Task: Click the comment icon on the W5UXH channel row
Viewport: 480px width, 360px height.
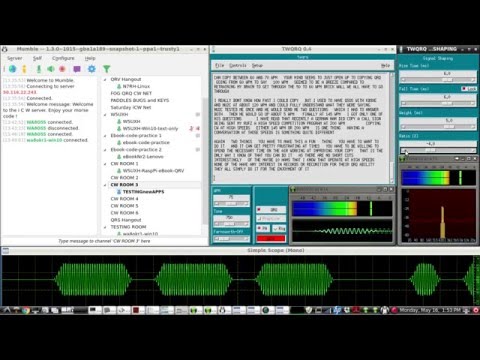Action: 198,114
